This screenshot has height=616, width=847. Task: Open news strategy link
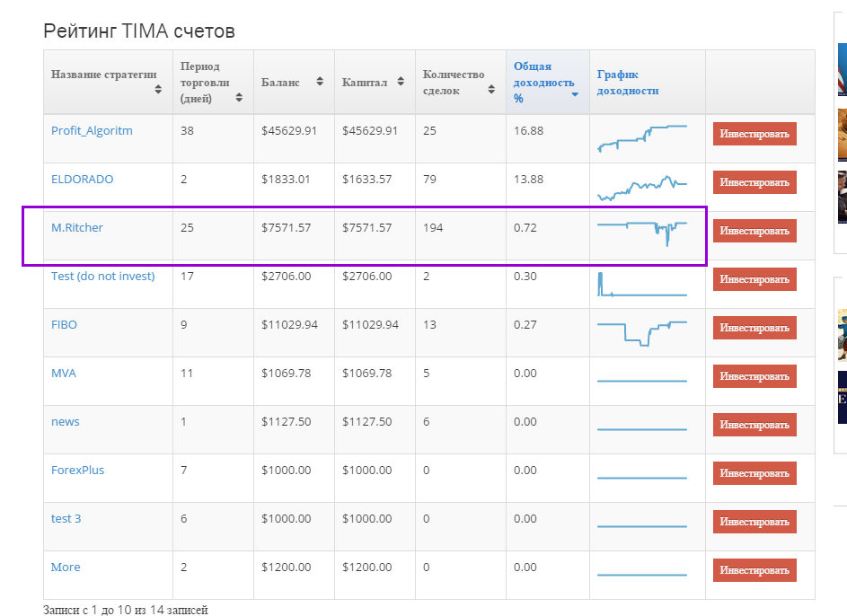[x=66, y=422]
